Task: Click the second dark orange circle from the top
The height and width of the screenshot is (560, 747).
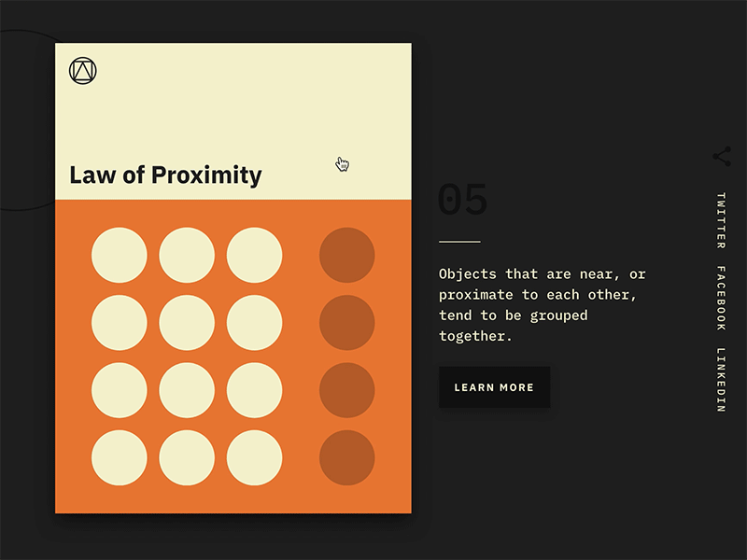Action: 346,321
